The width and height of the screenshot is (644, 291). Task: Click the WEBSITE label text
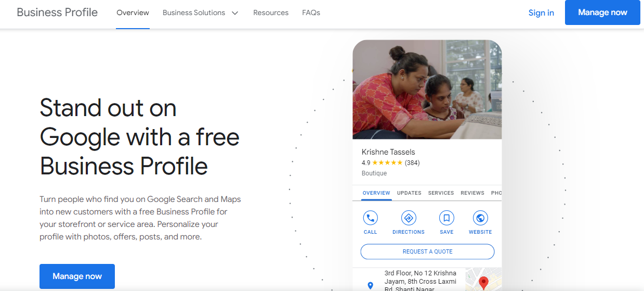tap(480, 232)
